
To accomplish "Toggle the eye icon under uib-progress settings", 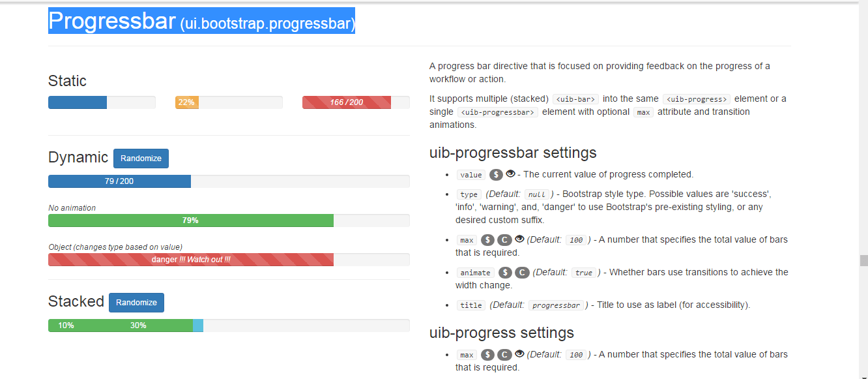I will coord(519,354).
